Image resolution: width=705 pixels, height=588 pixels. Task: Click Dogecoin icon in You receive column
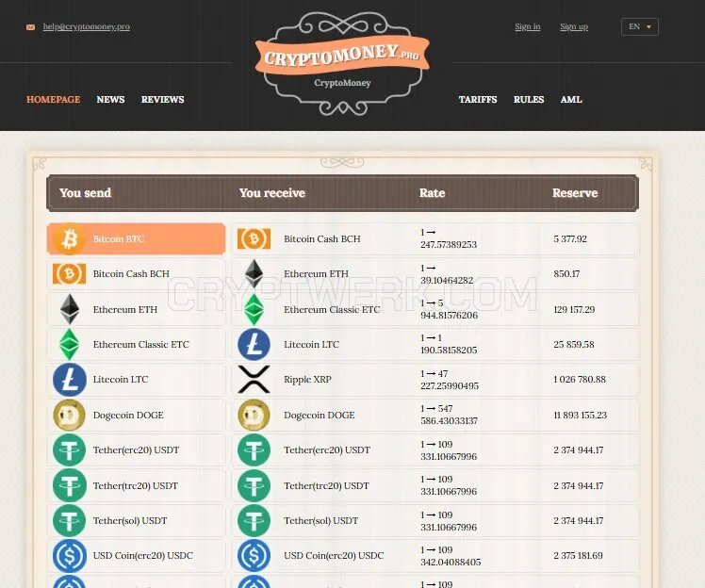click(x=254, y=415)
